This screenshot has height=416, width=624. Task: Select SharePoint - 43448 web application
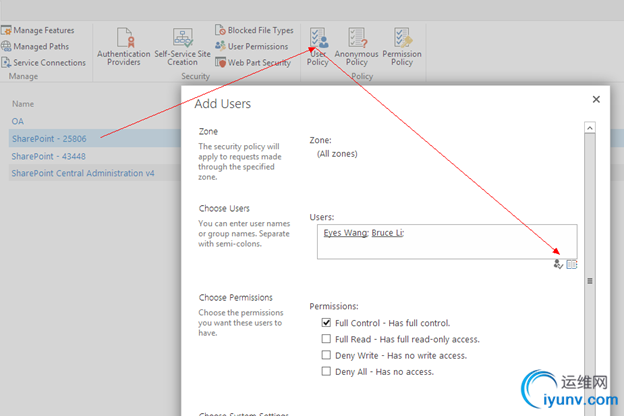(49, 156)
